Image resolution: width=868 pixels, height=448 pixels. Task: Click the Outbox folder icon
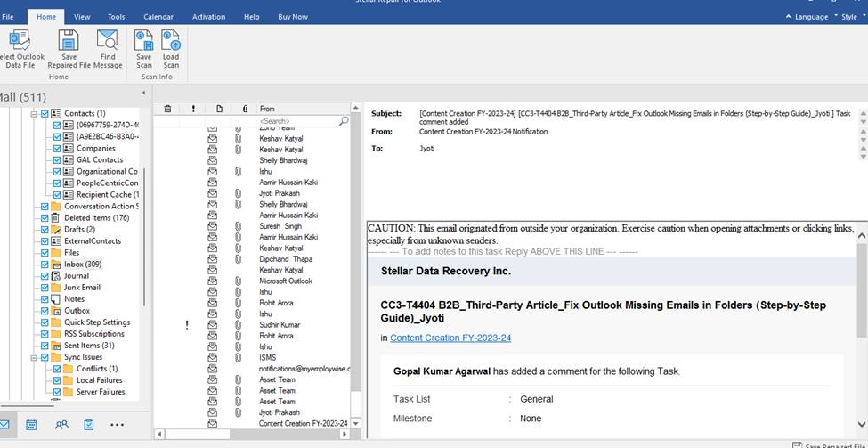55,311
